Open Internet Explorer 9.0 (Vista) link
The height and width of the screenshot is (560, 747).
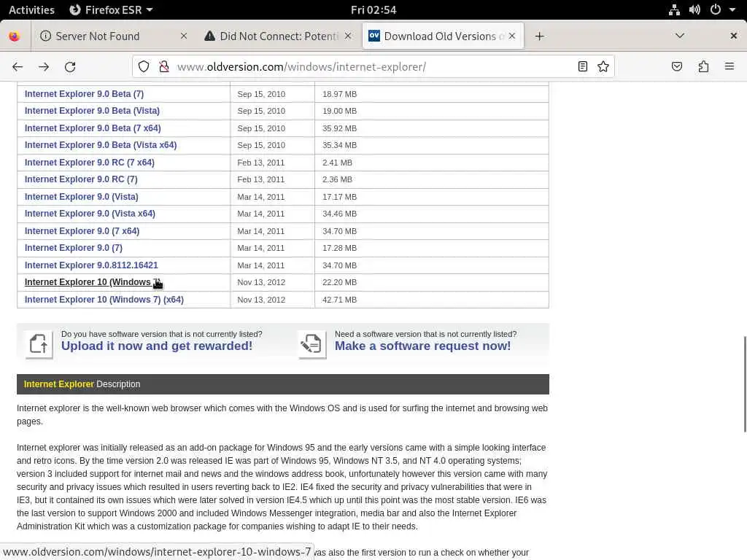(82, 197)
